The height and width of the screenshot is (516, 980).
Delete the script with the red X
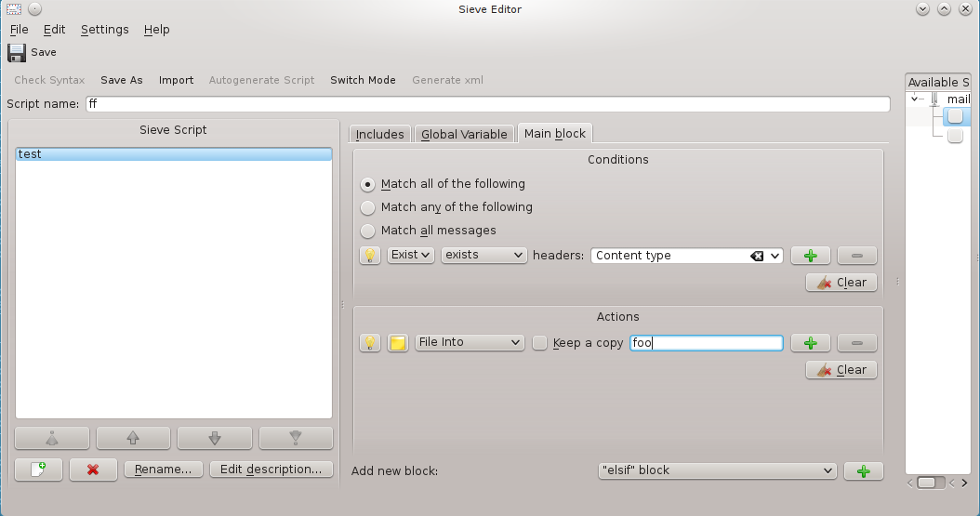tap(92, 470)
